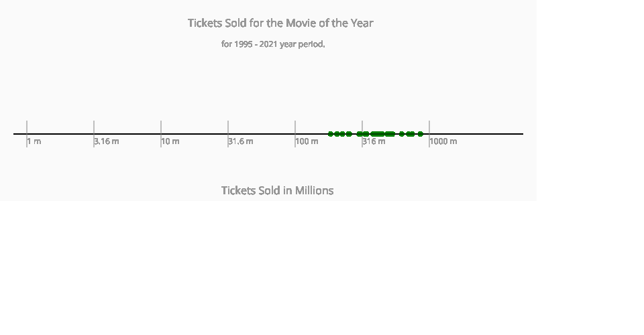Click the axis line right of the 1000 m tick

476,134
